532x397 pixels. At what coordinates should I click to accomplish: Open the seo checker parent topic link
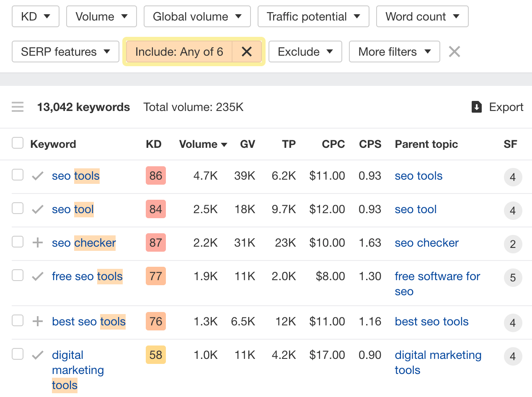[x=426, y=242]
